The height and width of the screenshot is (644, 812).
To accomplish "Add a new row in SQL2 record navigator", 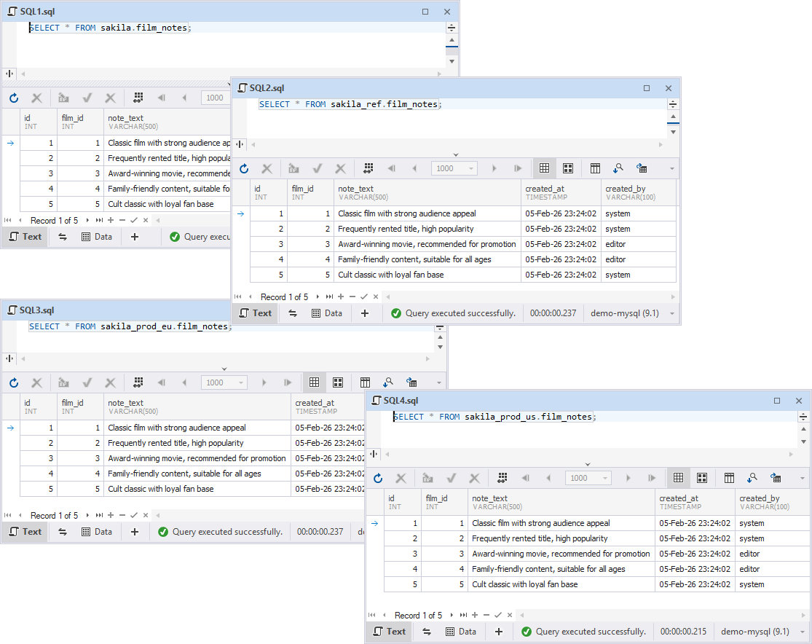I will [x=340, y=297].
